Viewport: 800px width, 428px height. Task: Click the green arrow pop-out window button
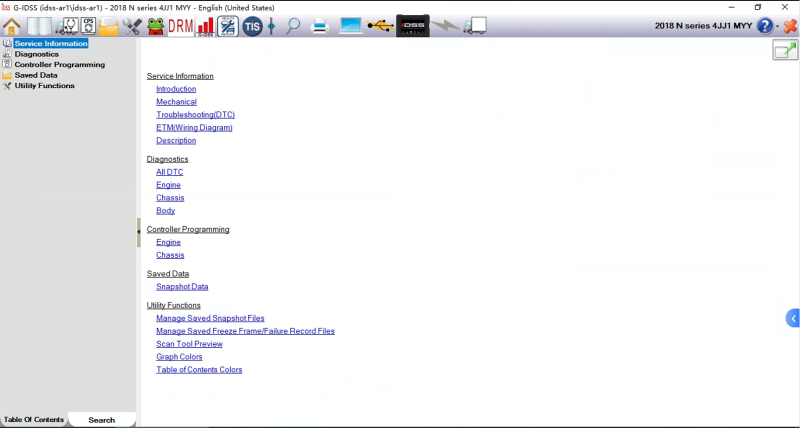(x=785, y=50)
